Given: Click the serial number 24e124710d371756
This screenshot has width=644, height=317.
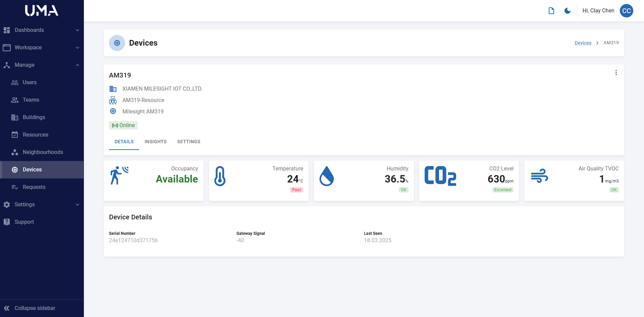Looking at the screenshot, I should pos(133,241).
